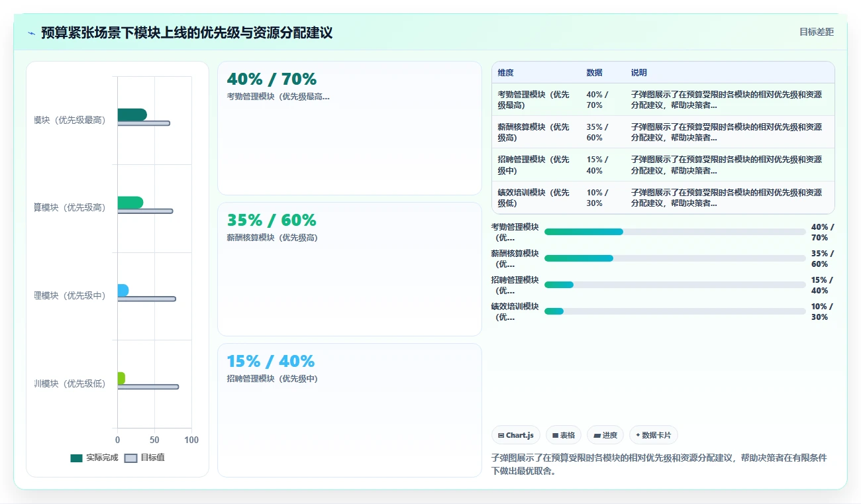This screenshot has height=504, width=861.
Task: Click the x-axis tick label 0
Action: click(x=117, y=440)
